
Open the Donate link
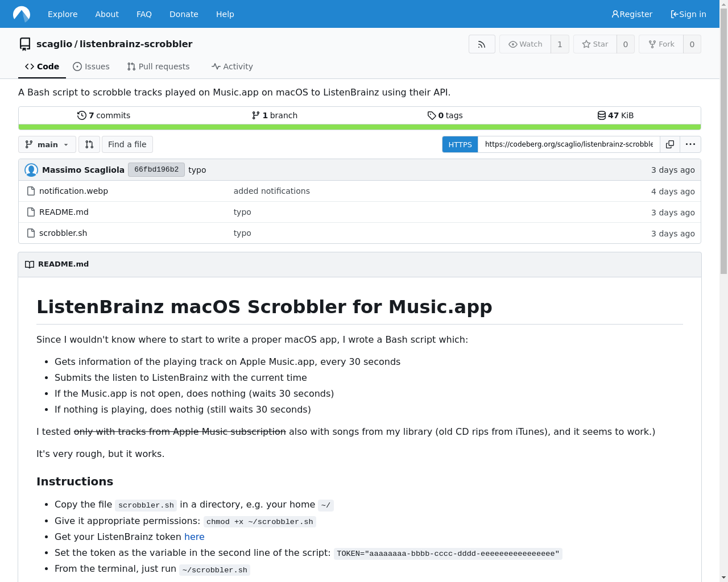click(184, 14)
